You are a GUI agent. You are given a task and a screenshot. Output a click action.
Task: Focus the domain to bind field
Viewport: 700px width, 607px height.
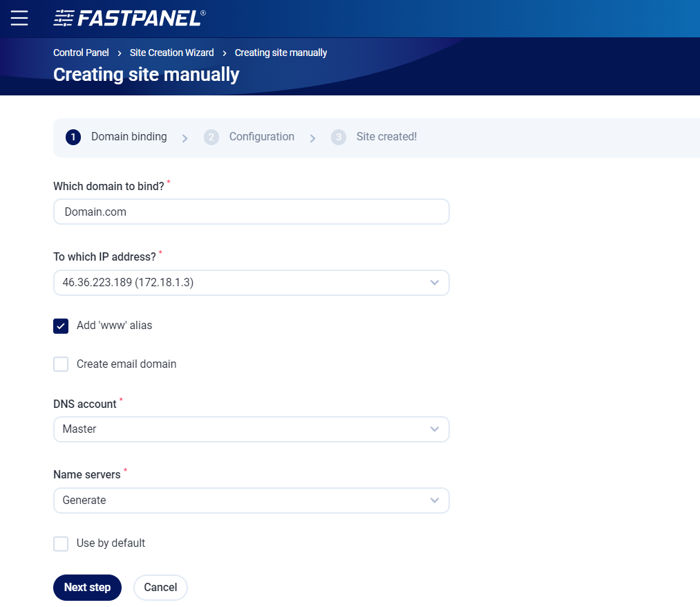point(251,212)
